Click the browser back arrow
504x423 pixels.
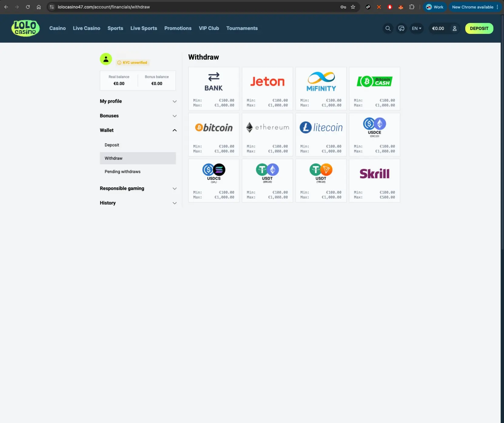point(6,7)
